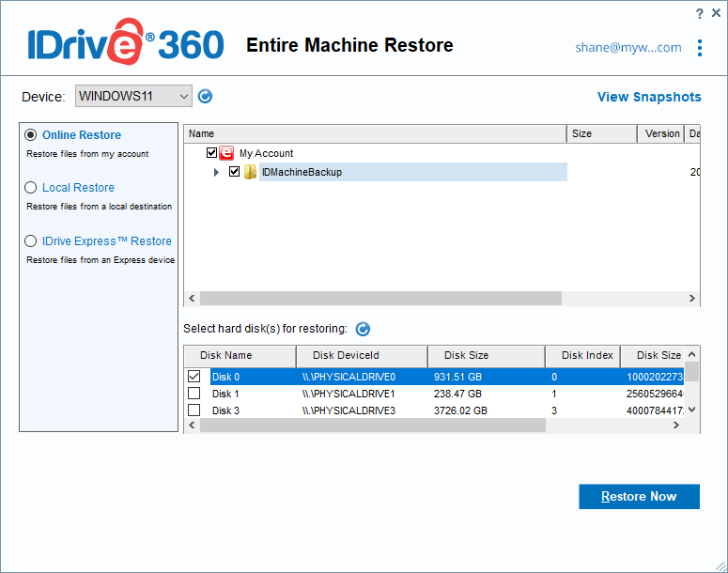The image size is (728, 573).
Task: Choose IDrive Express Restore radio button
Action: [31, 241]
